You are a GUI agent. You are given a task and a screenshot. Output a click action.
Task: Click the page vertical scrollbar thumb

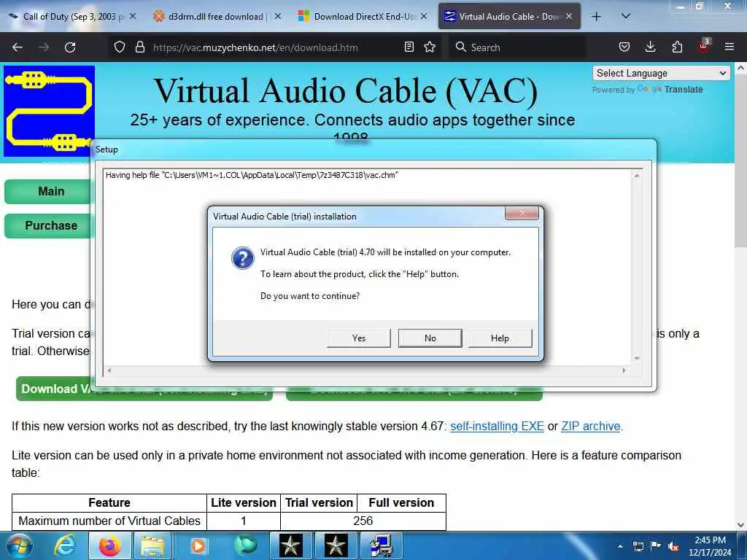tap(740, 161)
